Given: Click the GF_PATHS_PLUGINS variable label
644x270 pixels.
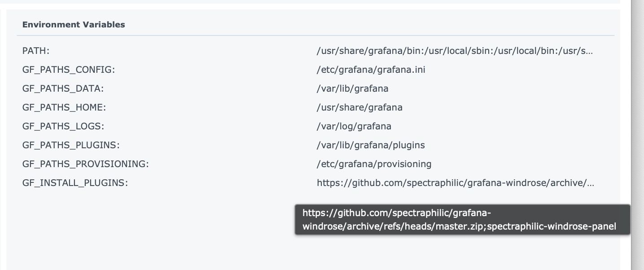Looking at the screenshot, I should tap(70, 146).
